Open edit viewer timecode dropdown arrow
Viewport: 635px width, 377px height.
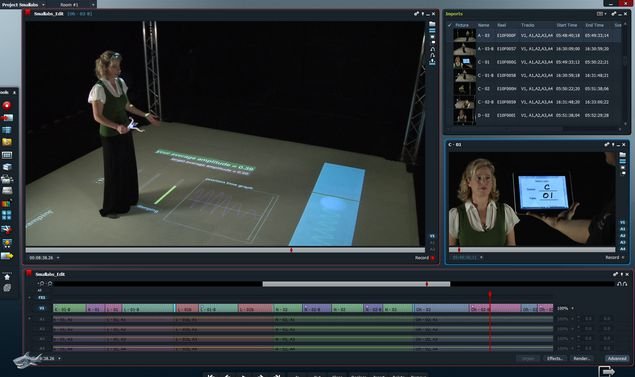click(x=58, y=258)
